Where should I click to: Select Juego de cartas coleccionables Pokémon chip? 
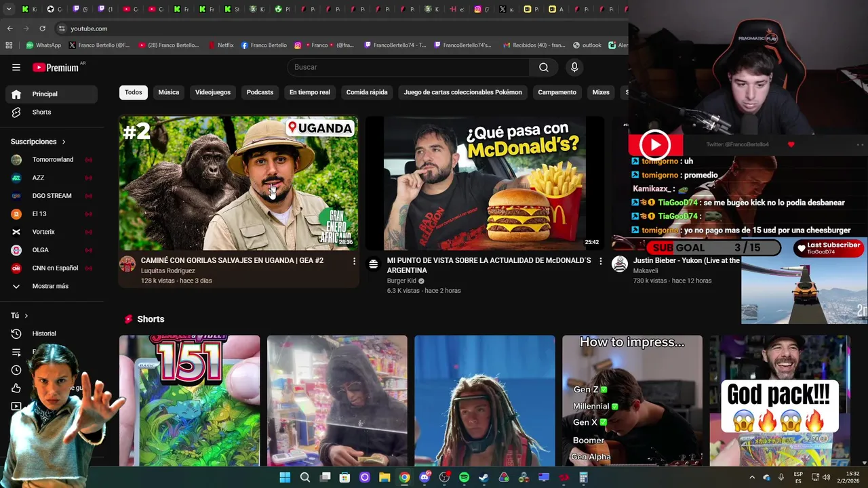pyautogui.click(x=463, y=92)
